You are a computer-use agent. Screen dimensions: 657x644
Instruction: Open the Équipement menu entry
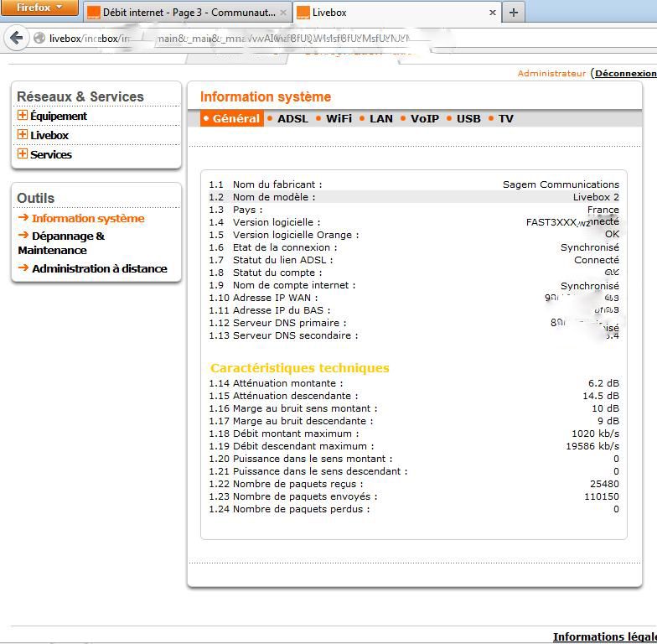[59, 116]
